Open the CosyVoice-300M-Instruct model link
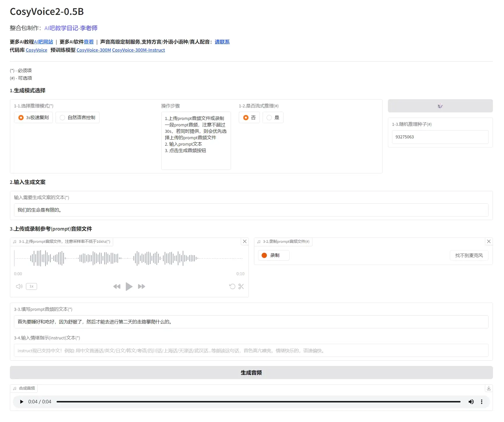The width and height of the screenshot is (504, 422). click(x=139, y=50)
